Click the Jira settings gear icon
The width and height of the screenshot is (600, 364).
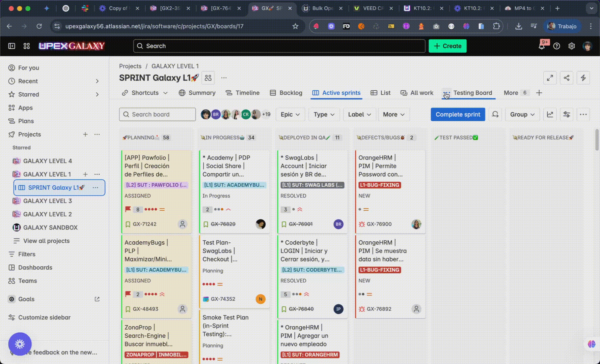(x=571, y=46)
